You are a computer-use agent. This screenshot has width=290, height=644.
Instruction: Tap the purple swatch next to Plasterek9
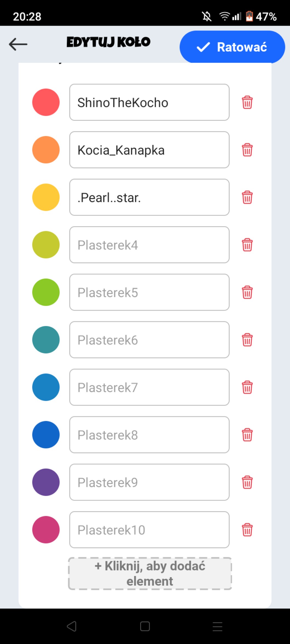pyautogui.click(x=46, y=482)
